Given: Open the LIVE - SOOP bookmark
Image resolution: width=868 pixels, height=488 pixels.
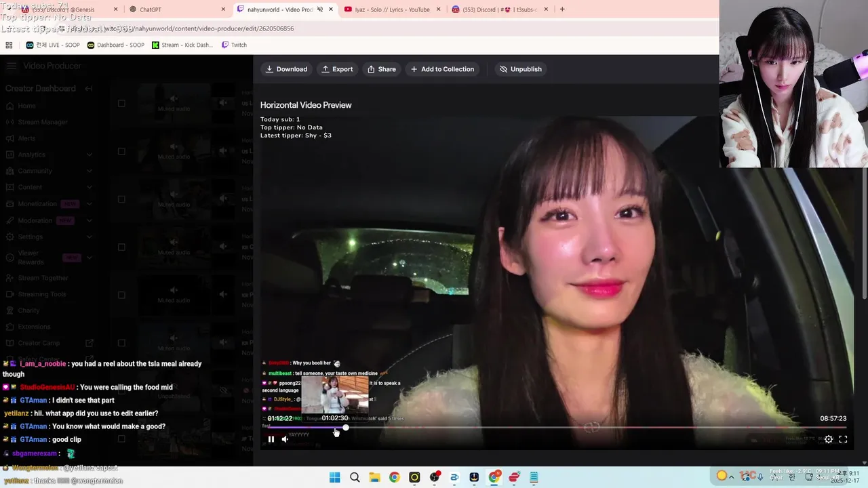Looking at the screenshot, I should click(53, 45).
